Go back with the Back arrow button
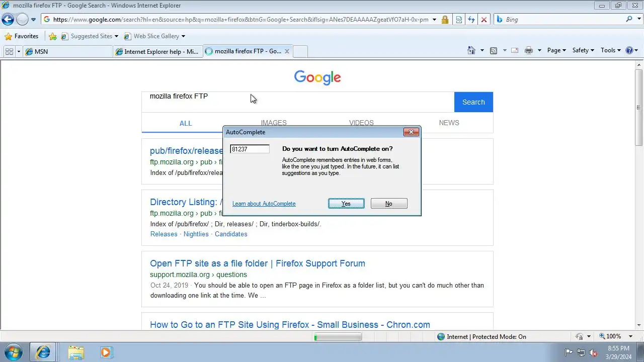The width and height of the screenshot is (644, 362). tap(8, 20)
